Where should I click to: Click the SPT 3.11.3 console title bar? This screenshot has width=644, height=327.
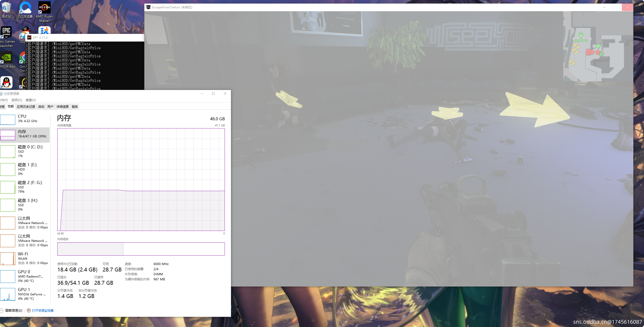85,37
